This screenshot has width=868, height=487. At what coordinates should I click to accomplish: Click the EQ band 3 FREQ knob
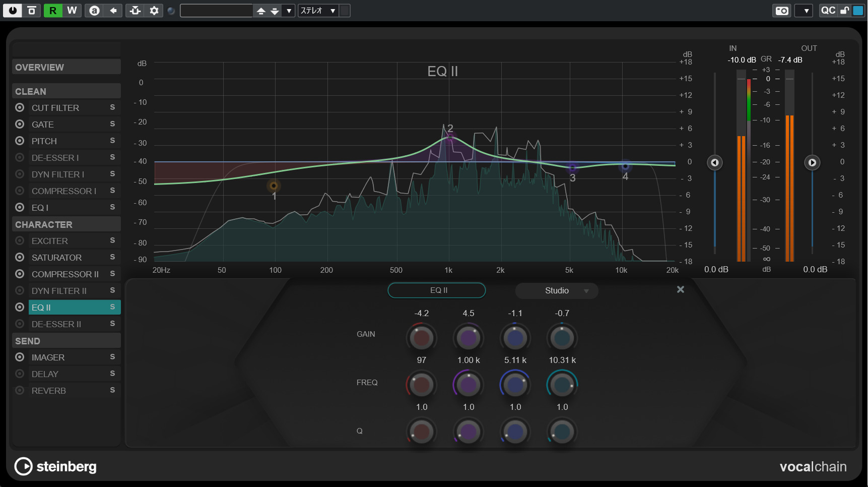515,385
